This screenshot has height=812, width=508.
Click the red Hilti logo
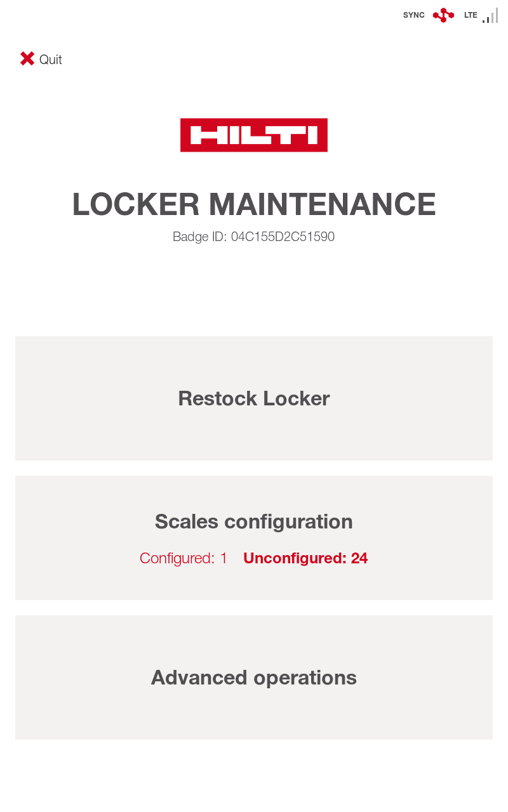[x=254, y=135]
